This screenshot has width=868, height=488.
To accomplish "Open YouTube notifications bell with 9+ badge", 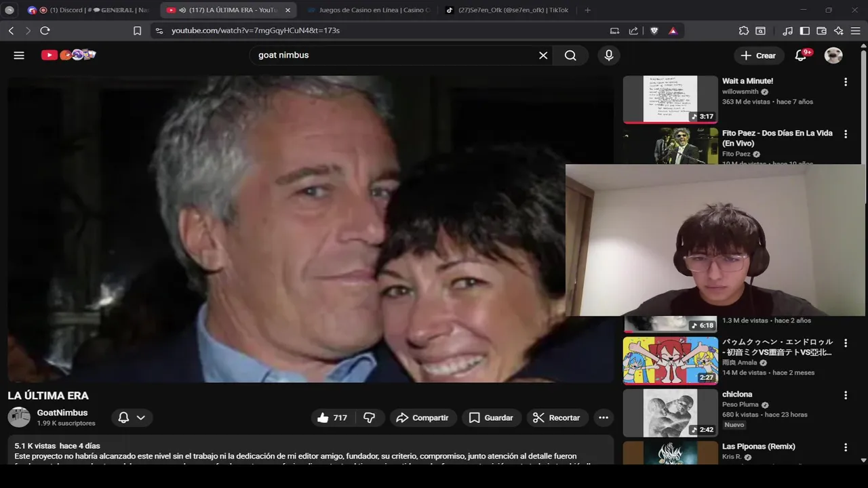I will [x=801, y=56].
